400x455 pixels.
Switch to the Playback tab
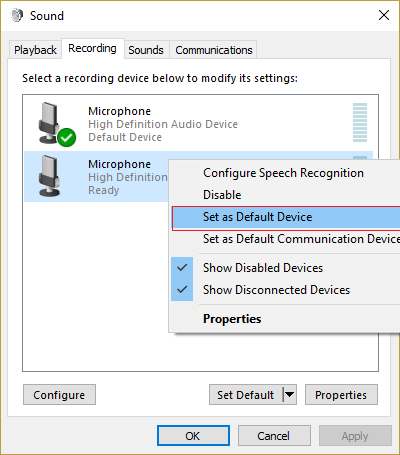(35, 50)
